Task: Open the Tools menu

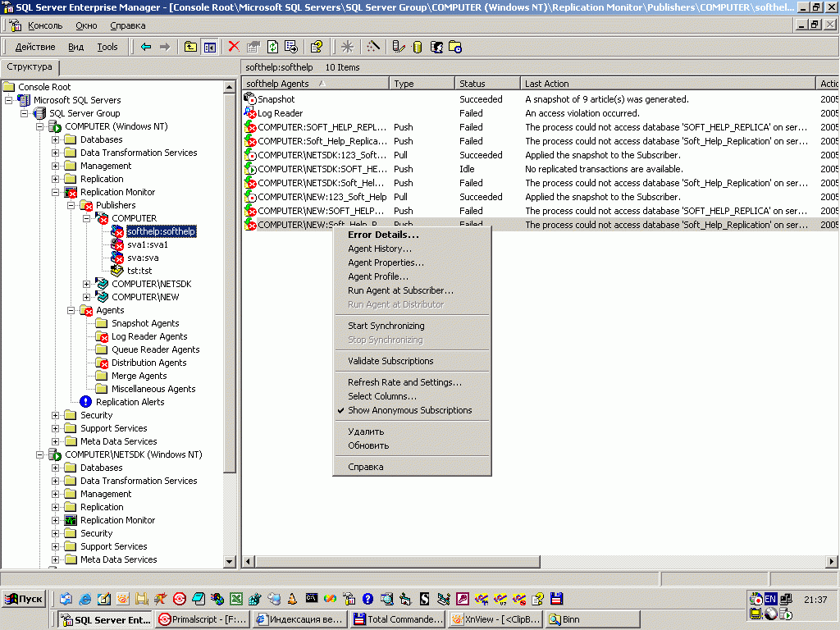Action: point(107,47)
